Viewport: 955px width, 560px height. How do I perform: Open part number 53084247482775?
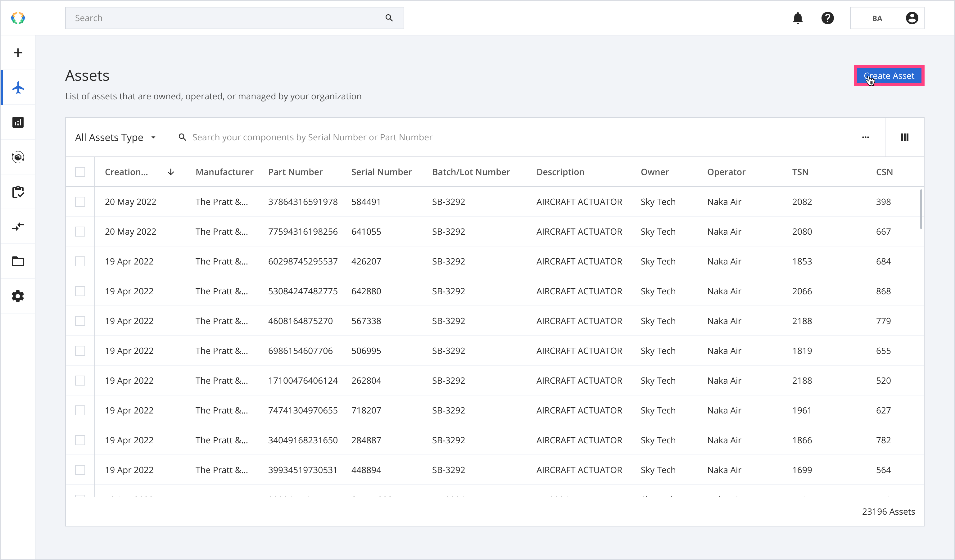[x=303, y=291]
